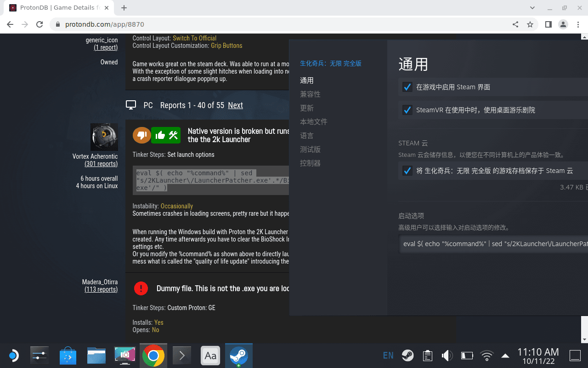Switch to Steam in the taskbar

pyautogui.click(x=239, y=355)
